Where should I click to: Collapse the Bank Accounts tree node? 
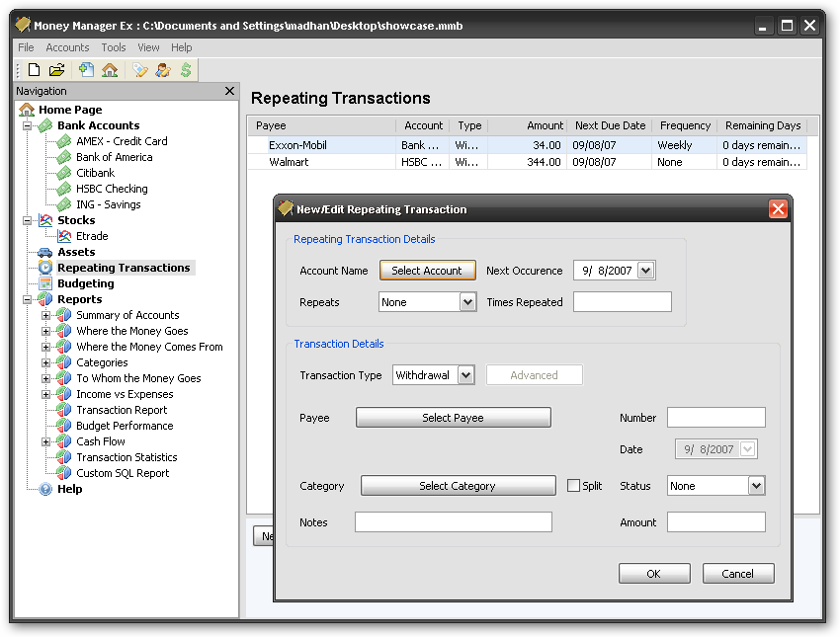28,125
